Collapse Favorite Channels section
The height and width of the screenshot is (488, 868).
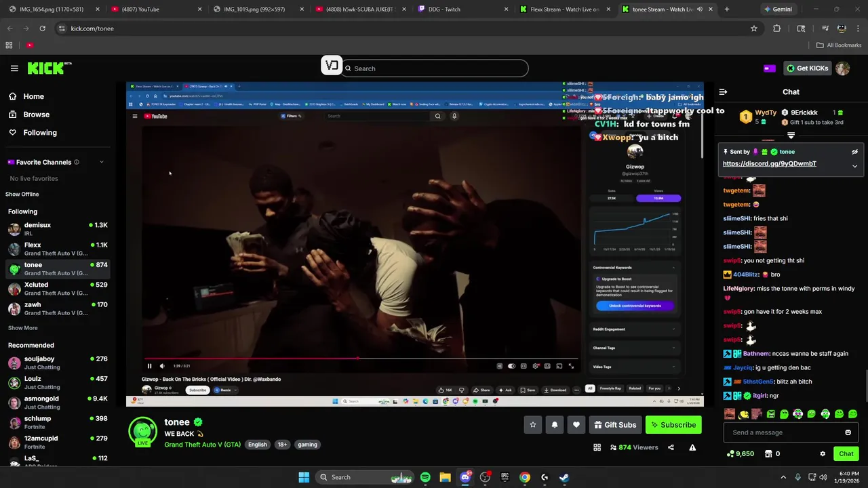(x=102, y=162)
